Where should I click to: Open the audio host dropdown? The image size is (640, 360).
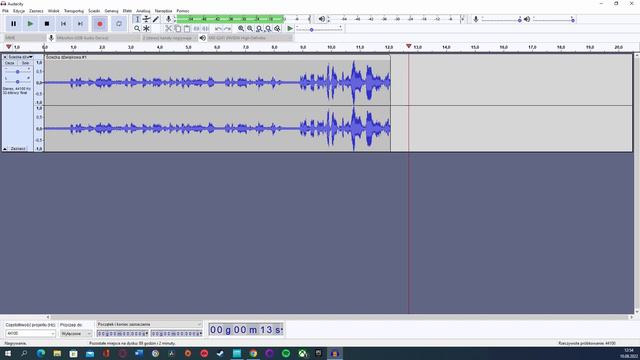coord(24,38)
